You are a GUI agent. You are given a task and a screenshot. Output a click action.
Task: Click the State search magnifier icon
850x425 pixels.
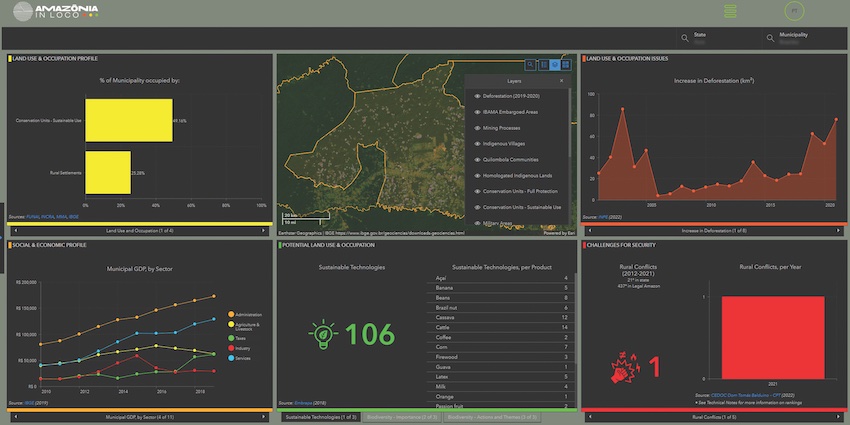(684, 38)
